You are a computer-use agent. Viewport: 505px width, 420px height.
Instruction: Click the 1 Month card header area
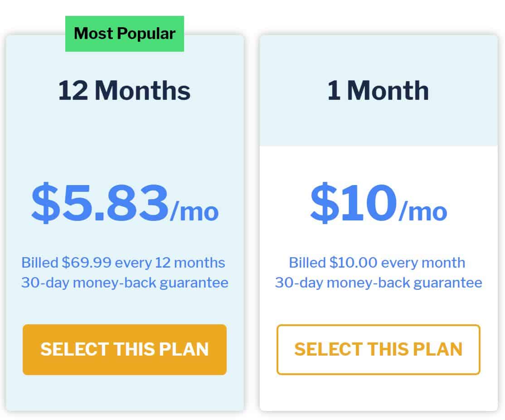[379, 91]
